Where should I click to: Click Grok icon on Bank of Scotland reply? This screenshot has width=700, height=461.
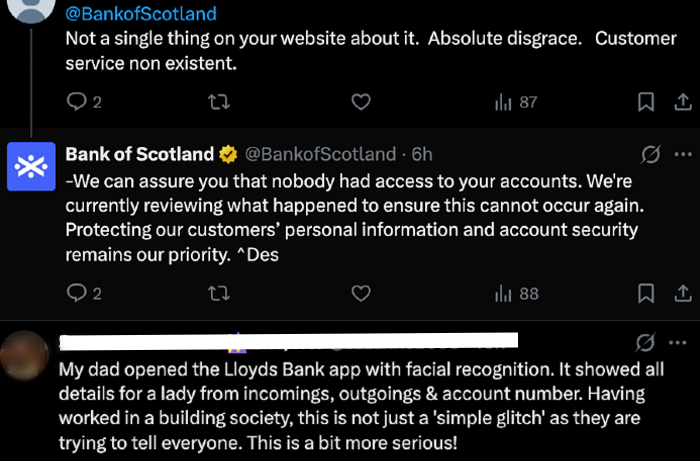(648, 154)
